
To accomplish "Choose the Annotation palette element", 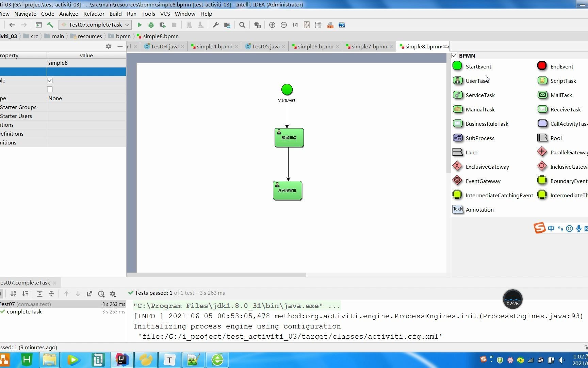I will coord(473,210).
